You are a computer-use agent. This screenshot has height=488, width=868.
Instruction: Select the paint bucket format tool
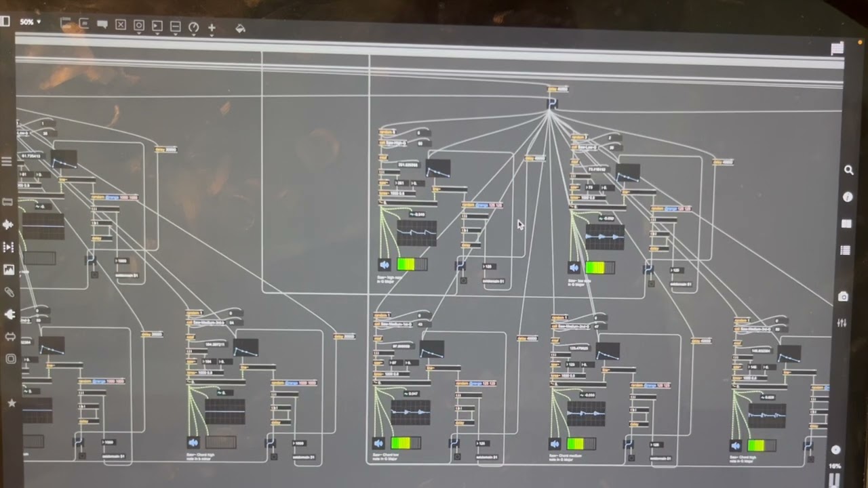(240, 28)
